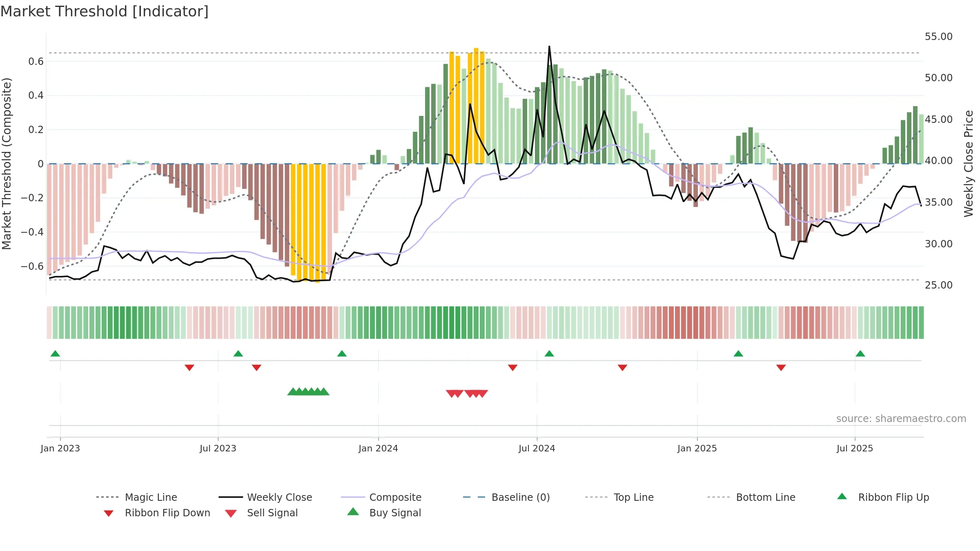Click the rightmost red Sell Signal triangle
This screenshot has height=551, width=980.
[483, 394]
